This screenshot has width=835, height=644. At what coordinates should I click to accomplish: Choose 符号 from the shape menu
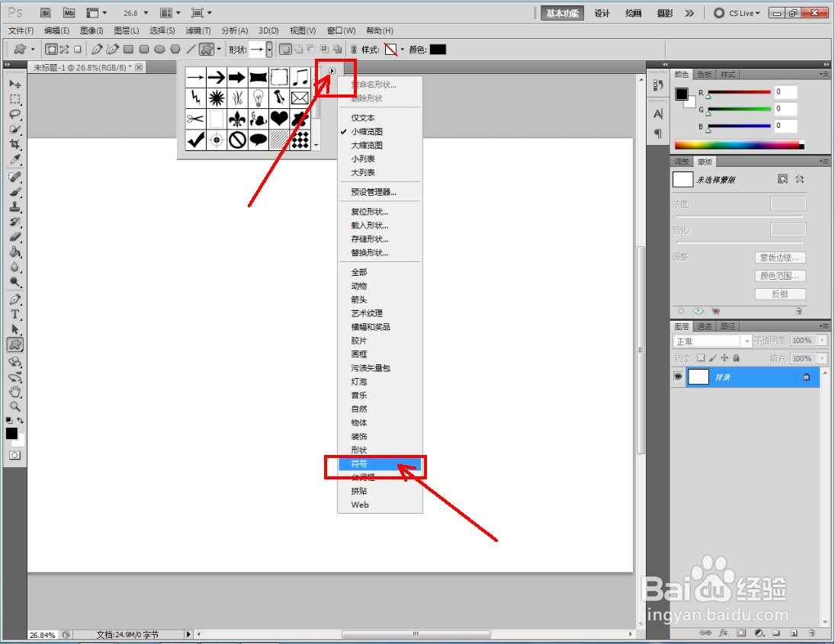tap(380, 463)
